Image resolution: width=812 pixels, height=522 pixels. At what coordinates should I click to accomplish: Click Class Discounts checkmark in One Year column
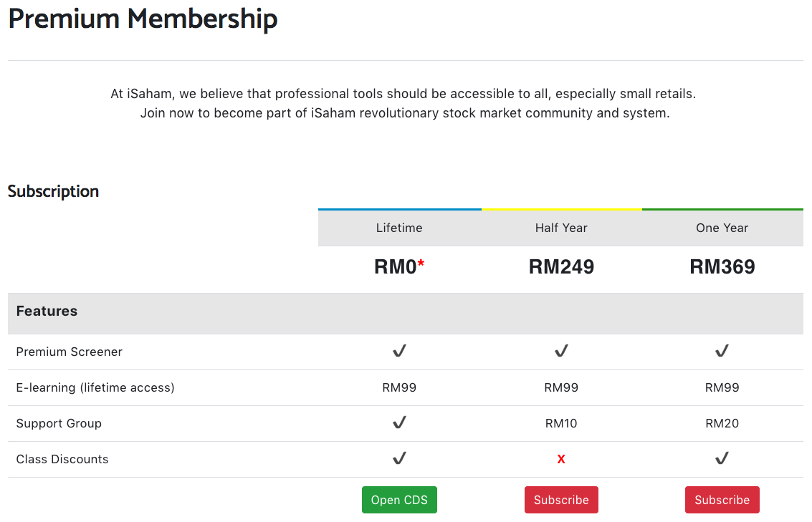722,458
